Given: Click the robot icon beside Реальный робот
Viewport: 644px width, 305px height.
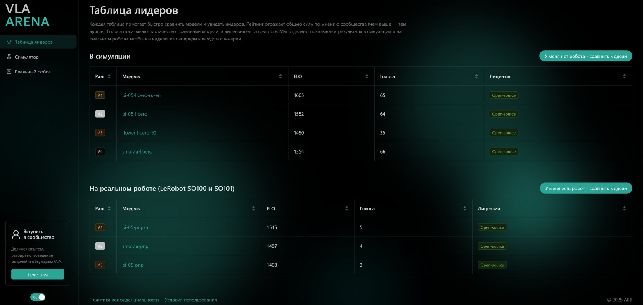Looking at the screenshot, I should pos(9,72).
